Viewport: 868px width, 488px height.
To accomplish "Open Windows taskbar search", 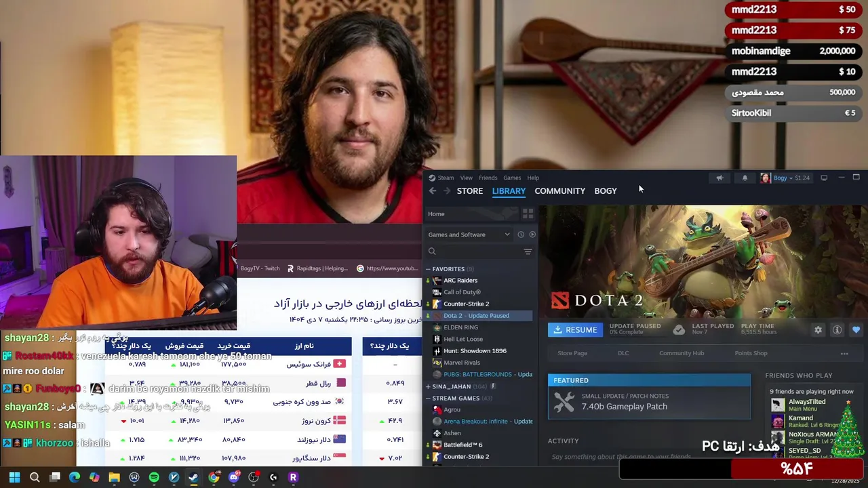I will (x=35, y=477).
